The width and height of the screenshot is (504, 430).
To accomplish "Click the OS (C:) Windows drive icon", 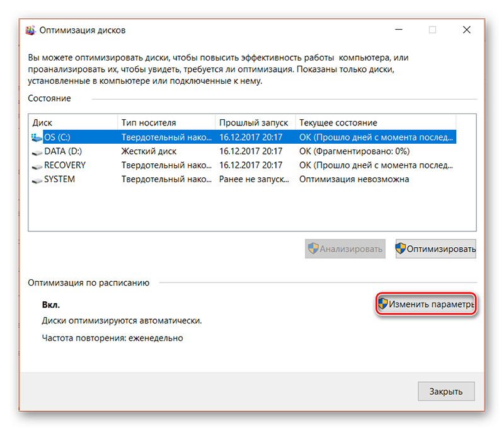I will (37, 137).
